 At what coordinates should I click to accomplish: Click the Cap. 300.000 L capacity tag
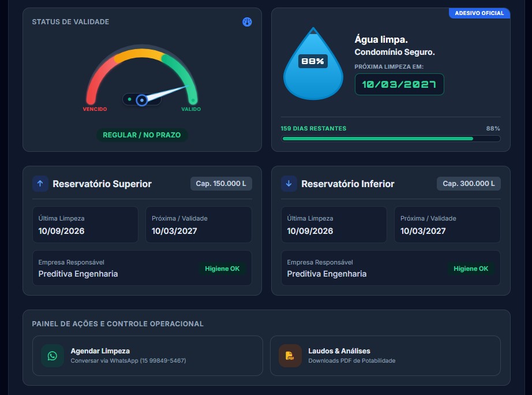tap(469, 184)
